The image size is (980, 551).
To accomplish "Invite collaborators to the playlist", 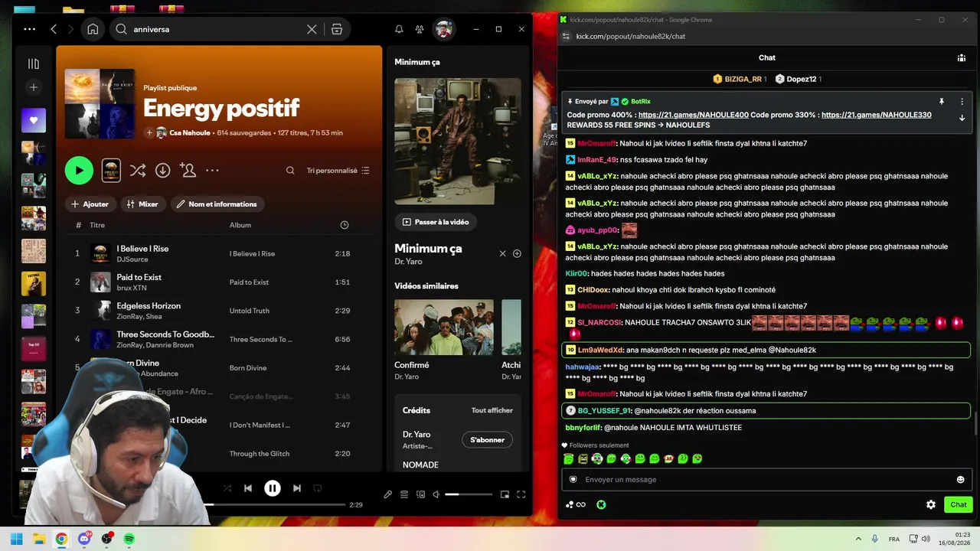I will click(188, 170).
